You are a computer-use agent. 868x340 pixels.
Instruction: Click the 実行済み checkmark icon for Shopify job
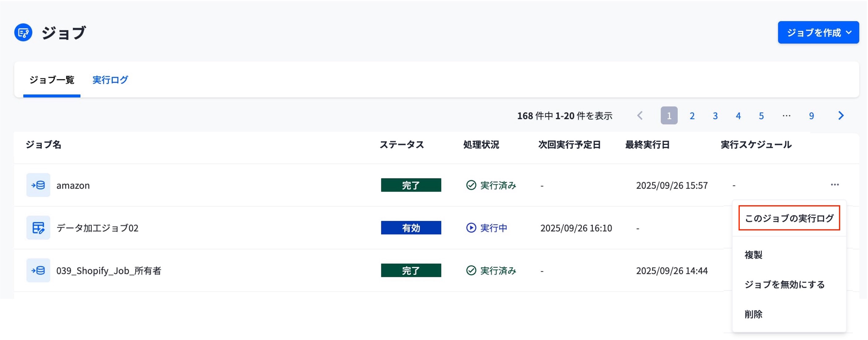pos(471,270)
